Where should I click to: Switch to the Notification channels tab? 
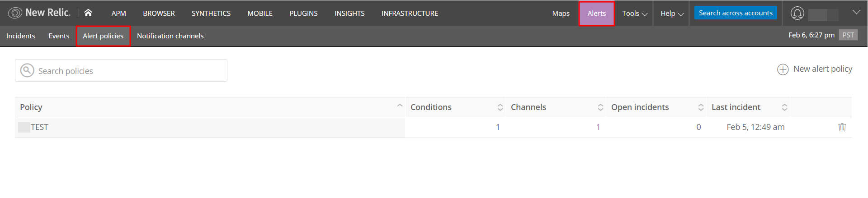pyautogui.click(x=170, y=36)
